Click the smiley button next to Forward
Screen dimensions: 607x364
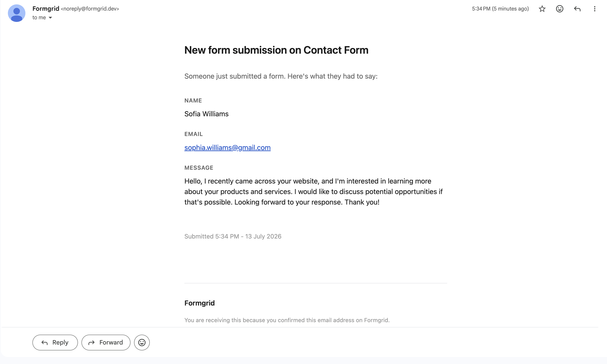tap(142, 342)
